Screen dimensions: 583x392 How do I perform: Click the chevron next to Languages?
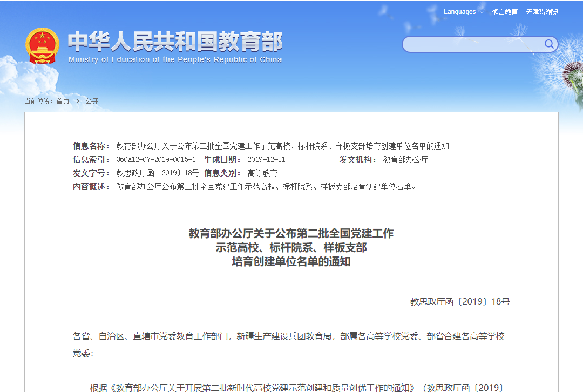coord(482,12)
